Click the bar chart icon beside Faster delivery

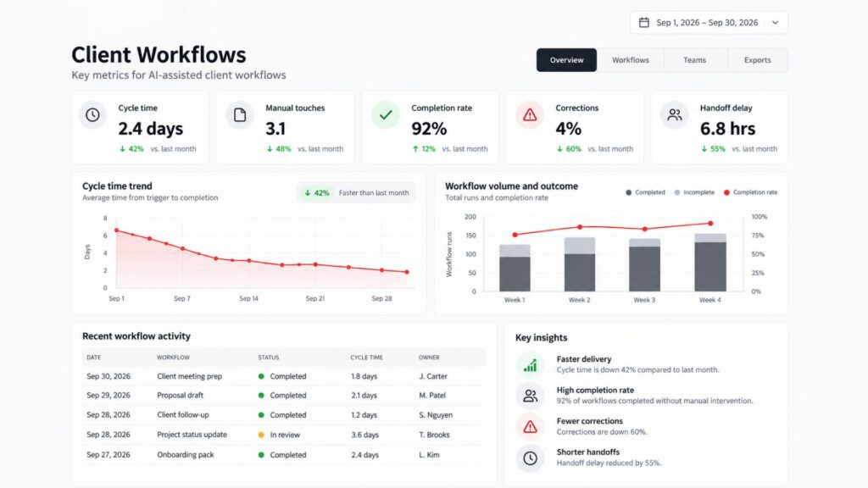[x=531, y=365]
